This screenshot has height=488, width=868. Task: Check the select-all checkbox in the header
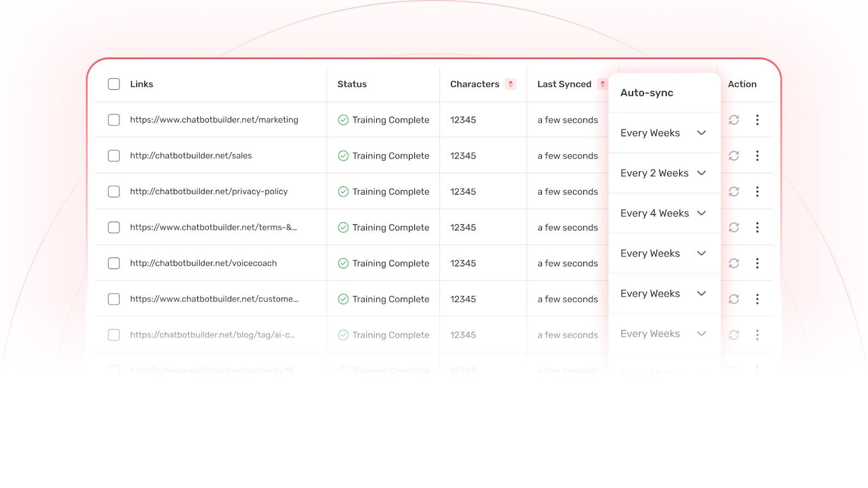coord(113,84)
